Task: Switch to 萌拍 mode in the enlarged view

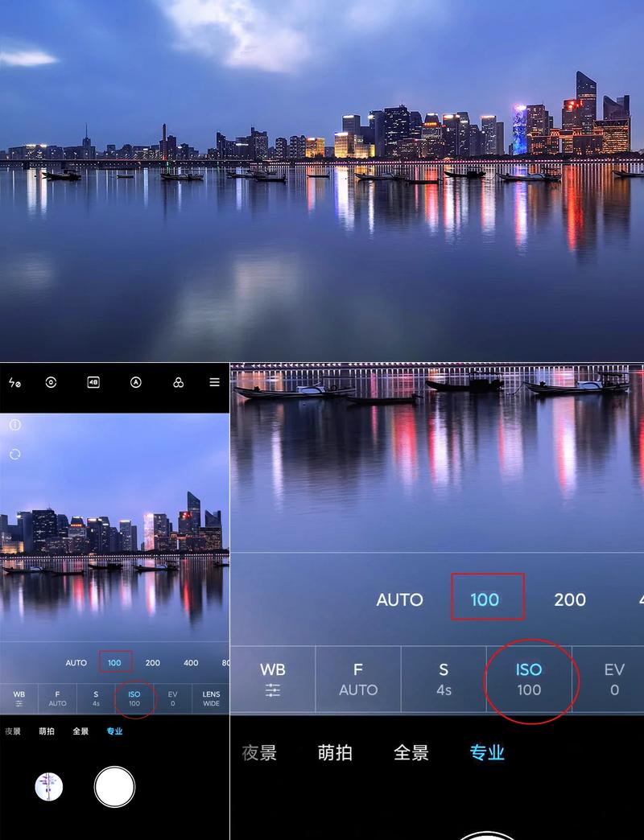Action: click(x=335, y=752)
